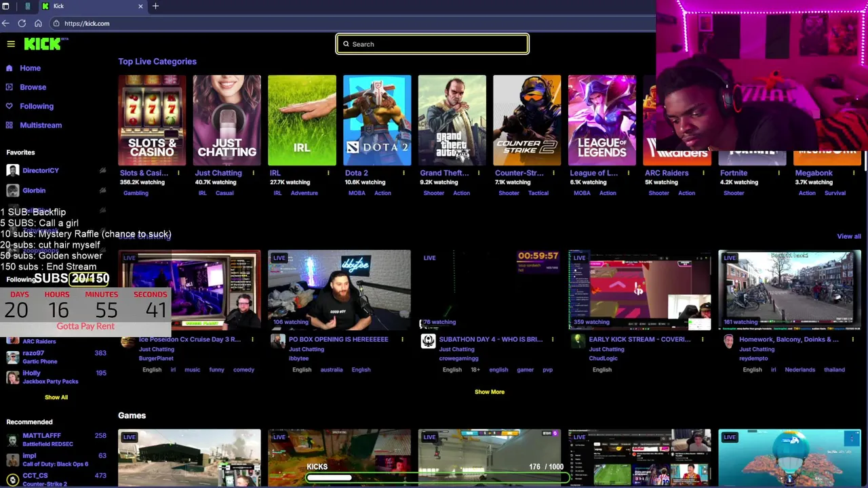Open options menu for Just Chatting category
Viewport: 868px width, 488px height.
(x=254, y=173)
